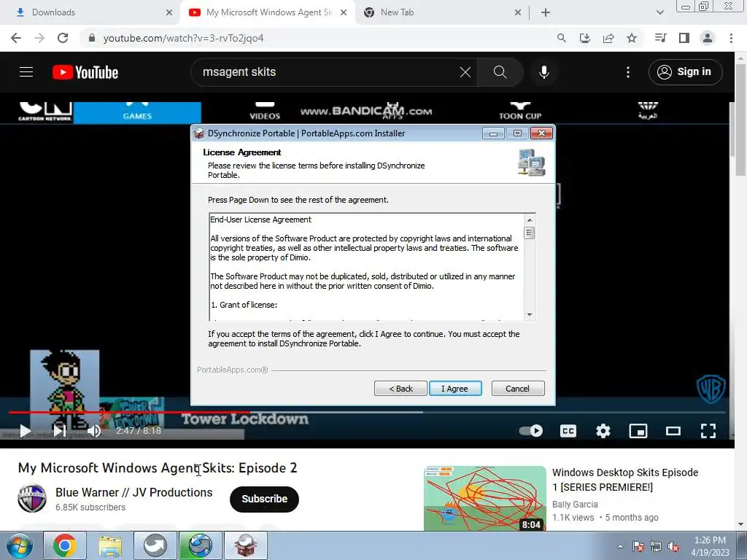This screenshot has height=560, width=747.
Task: Open video settings gear
Action: (603, 431)
